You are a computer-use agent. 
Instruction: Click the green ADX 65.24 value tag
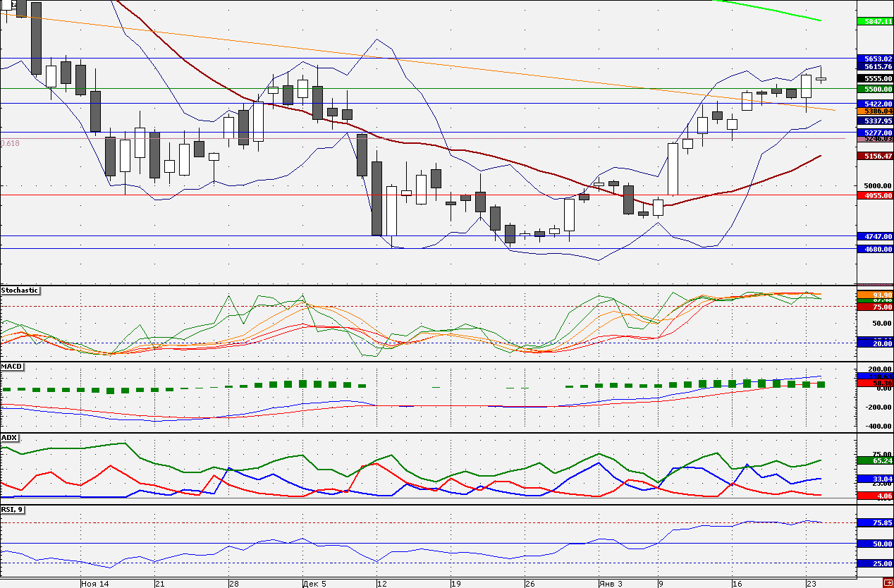[874, 460]
